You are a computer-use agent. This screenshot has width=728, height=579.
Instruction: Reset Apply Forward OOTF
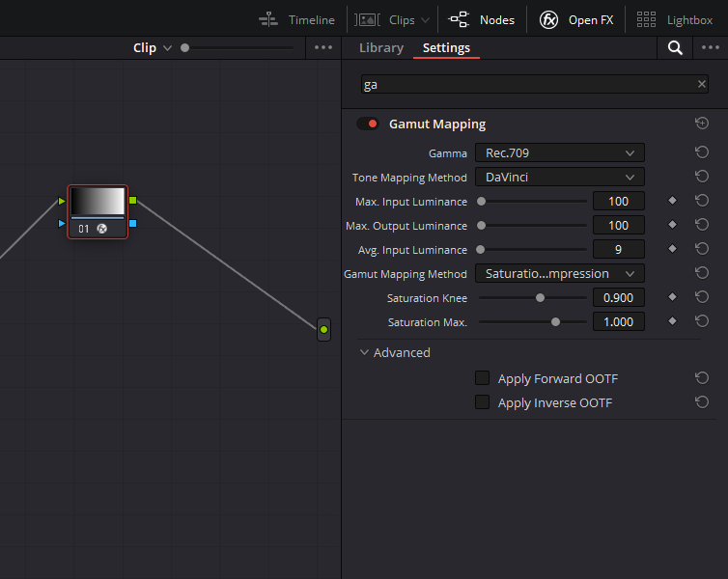702,378
